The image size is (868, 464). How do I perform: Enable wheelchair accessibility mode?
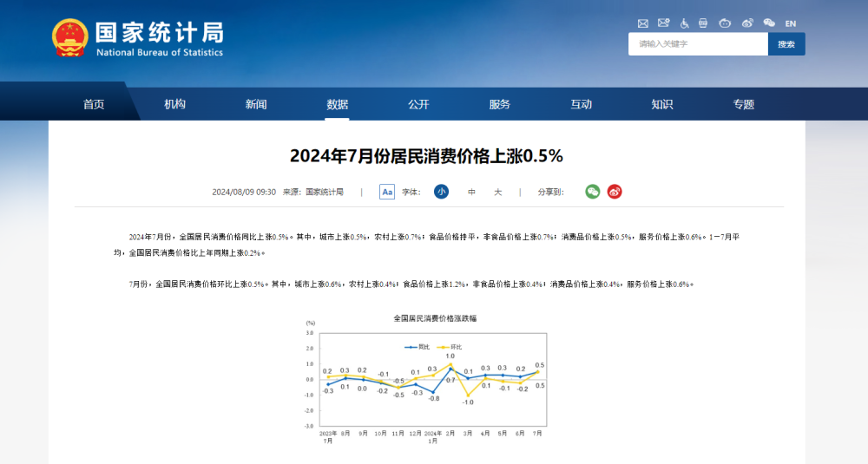pyautogui.click(x=684, y=23)
